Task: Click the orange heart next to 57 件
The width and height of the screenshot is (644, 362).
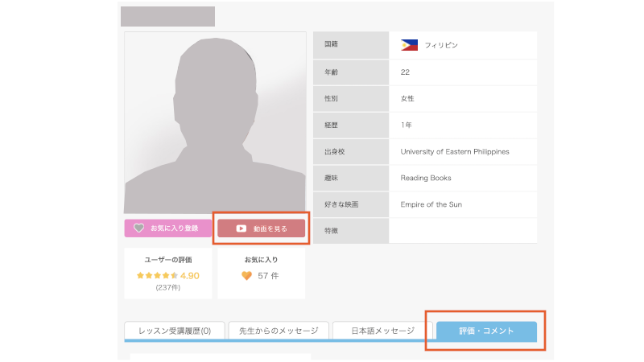Action: pyautogui.click(x=246, y=276)
